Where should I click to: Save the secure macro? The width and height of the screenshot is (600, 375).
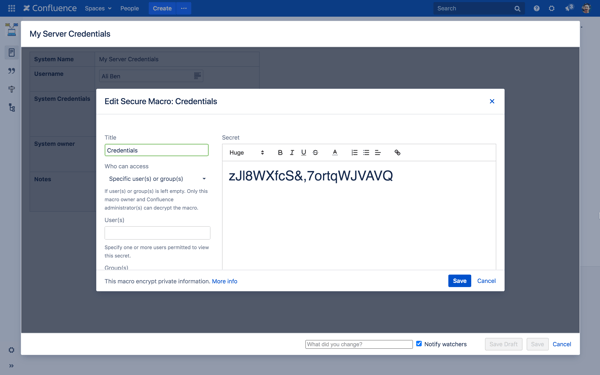click(x=460, y=281)
